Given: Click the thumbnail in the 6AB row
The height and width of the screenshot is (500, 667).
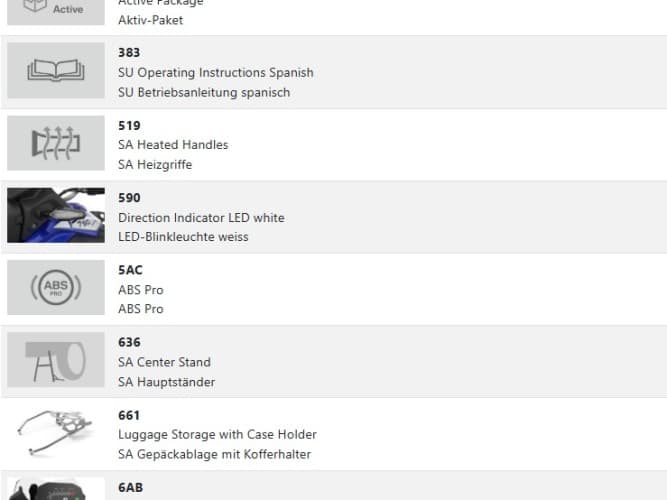Looking at the screenshot, I should click(56, 489).
